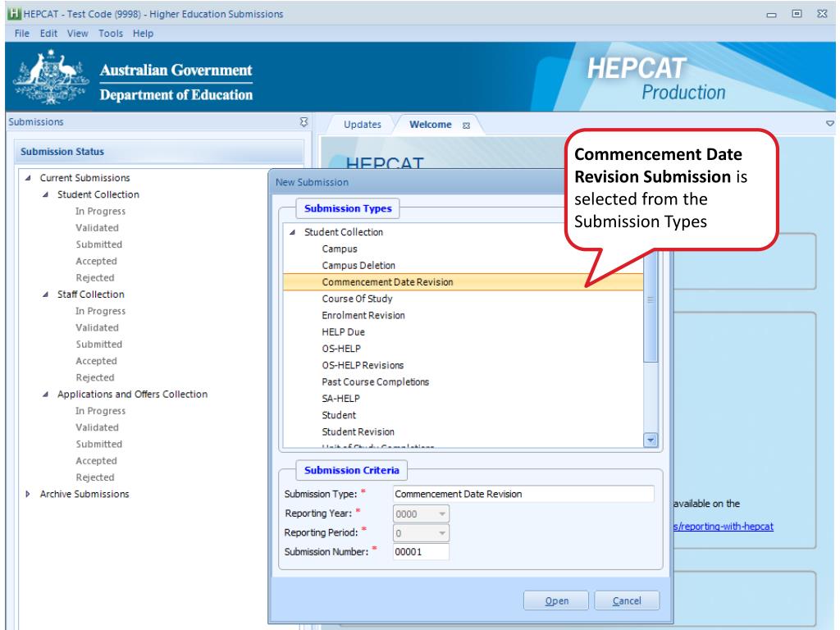This screenshot has height=630, width=840.
Task: Select Accepted under Staff Collection
Action: point(97,361)
